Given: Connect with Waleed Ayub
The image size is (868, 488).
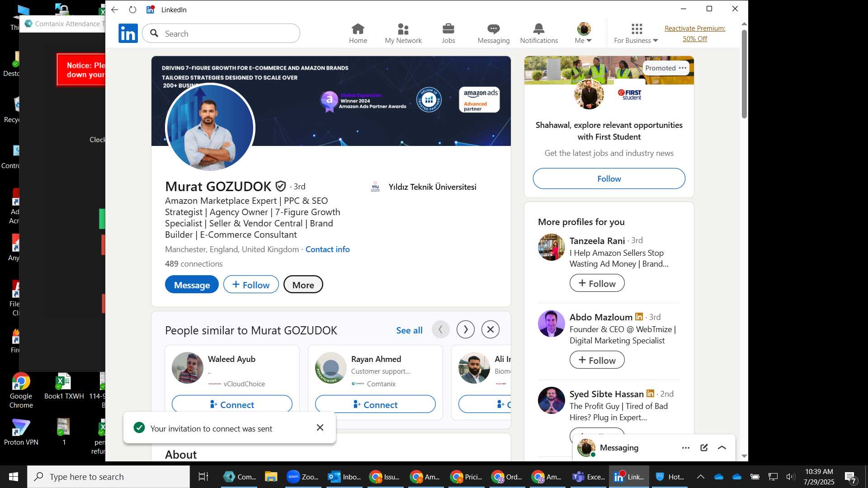Looking at the screenshot, I should (x=232, y=404).
